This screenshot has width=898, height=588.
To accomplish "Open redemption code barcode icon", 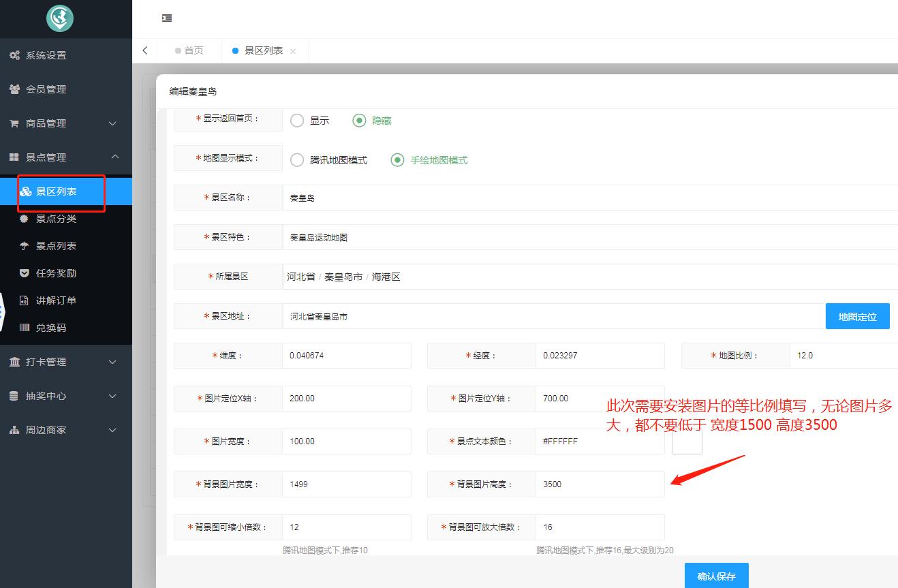I will 25,328.
